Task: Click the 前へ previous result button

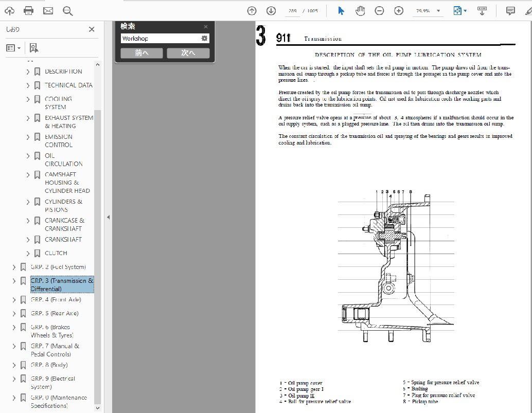Action: click(x=141, y=53)
